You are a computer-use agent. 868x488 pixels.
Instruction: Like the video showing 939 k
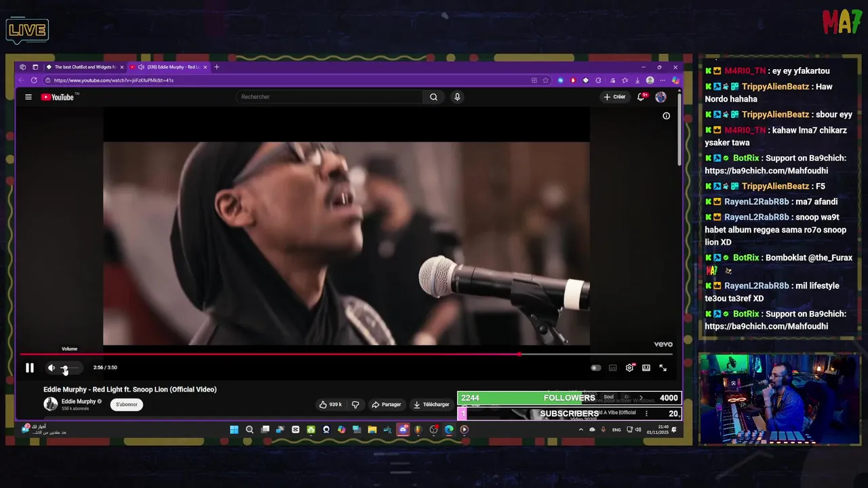coord(330,405)
